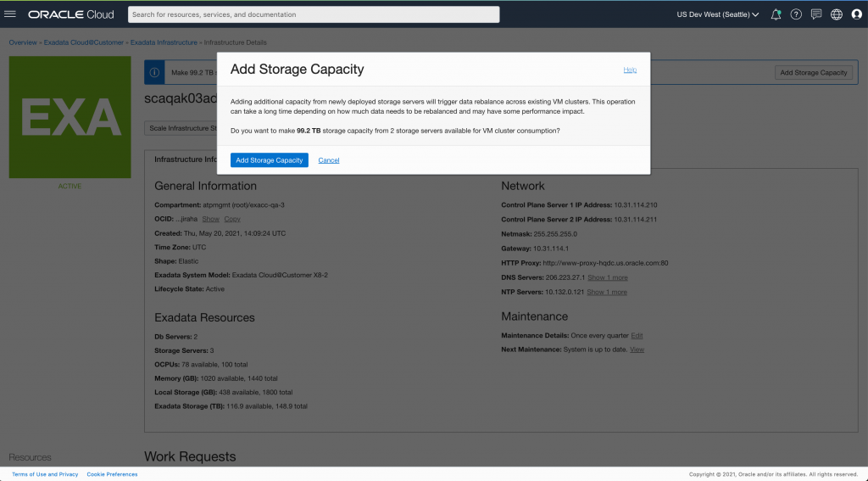Click the Shape value Elastic
868x481 pixels.
tap(188, 261)
